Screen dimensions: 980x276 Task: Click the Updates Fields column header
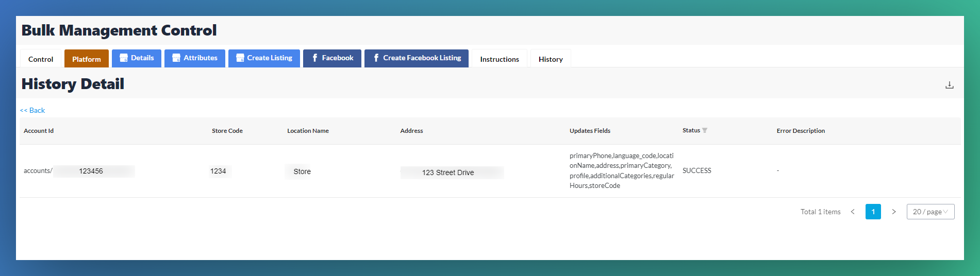[590, 131]
